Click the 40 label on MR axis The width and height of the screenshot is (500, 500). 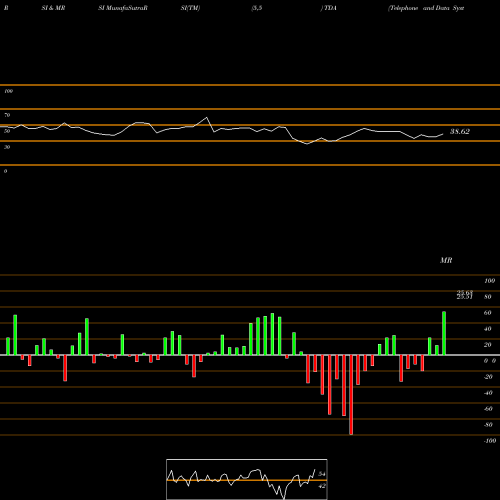pyautogui.click(x=488, y=329)
